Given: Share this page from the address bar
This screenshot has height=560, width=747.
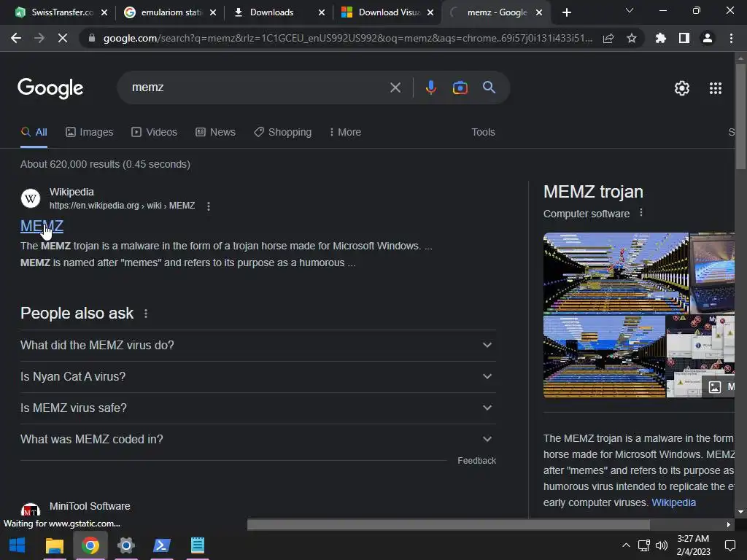Looking at the screenshot, I should 608,38.
